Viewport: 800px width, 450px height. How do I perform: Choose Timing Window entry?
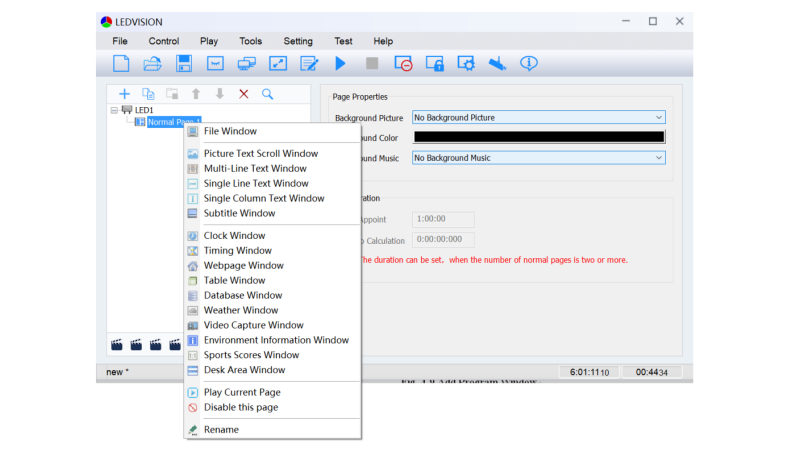(272, 251)
